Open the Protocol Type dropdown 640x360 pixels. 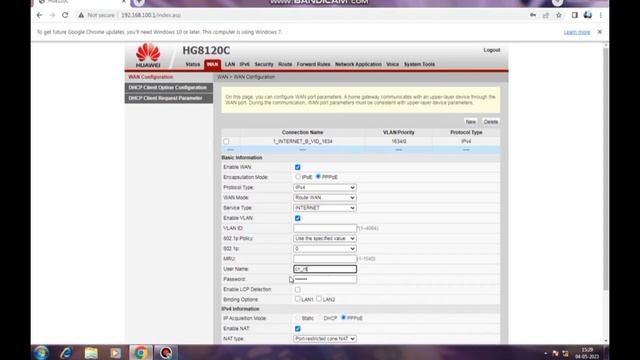click(x=324, y=187)
